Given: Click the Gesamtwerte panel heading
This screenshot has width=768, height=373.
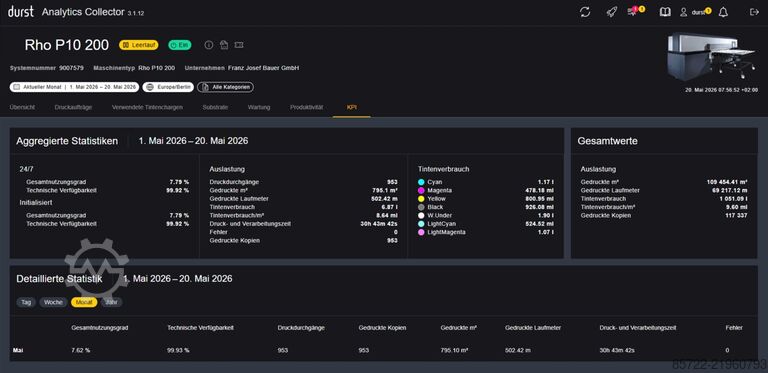Looking at the screenshot, I should pyautogui.click(x=607, y=141).
